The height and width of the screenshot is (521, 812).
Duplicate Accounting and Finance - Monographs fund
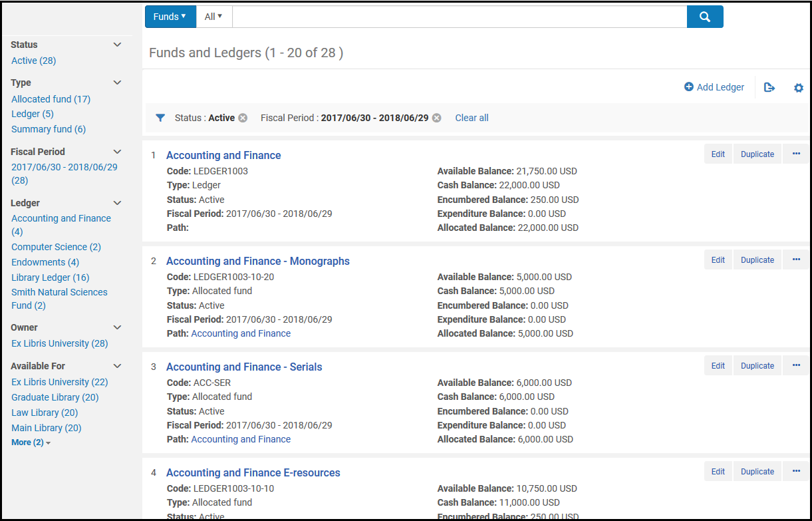(757, 260)
